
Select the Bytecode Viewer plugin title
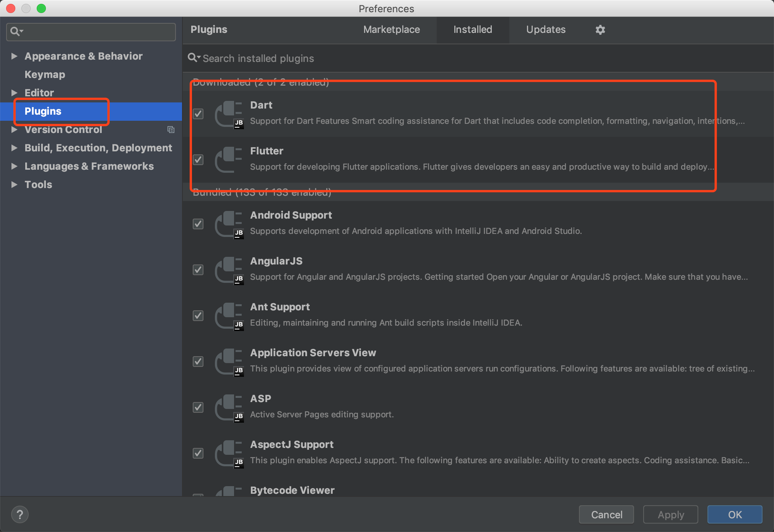pos(292,490)
